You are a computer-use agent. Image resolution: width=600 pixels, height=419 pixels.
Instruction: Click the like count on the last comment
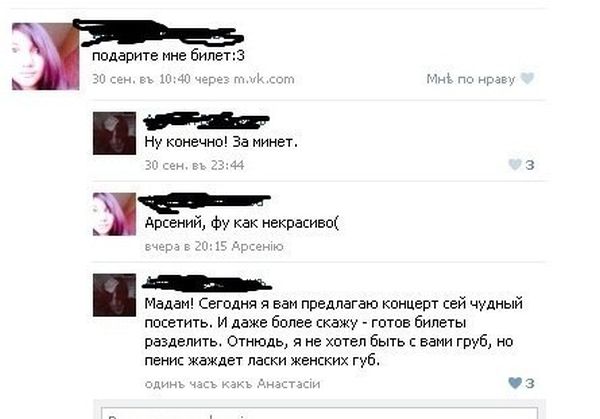coord(530,383)
